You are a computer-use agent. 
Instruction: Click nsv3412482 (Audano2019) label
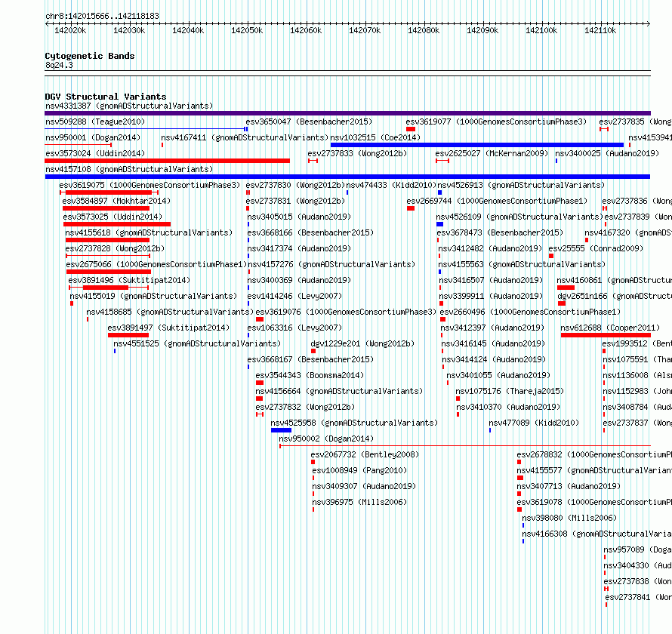[x=490, y=248]
